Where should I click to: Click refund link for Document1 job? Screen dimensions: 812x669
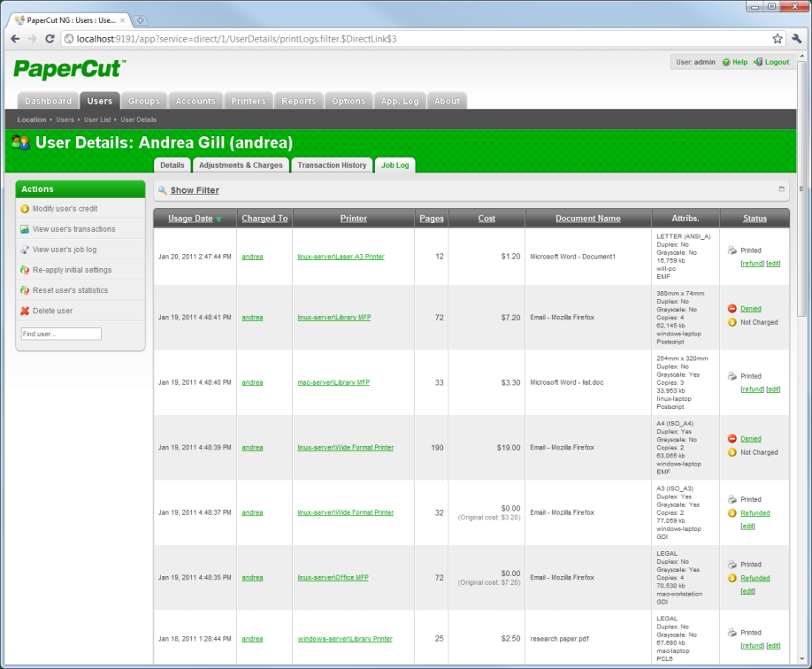coord(752,264)
